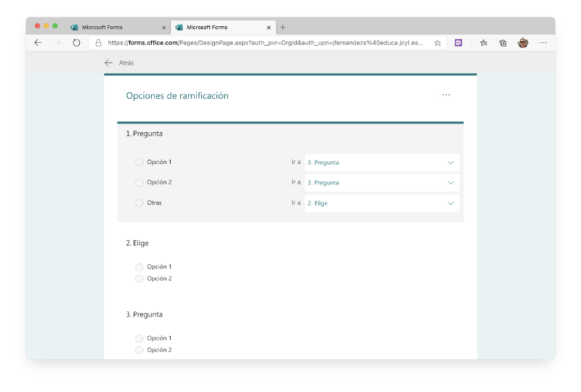Click the Opciones de ramificación heading
The height and width of the screenshot is (392, 581).
tap(177, 96)
